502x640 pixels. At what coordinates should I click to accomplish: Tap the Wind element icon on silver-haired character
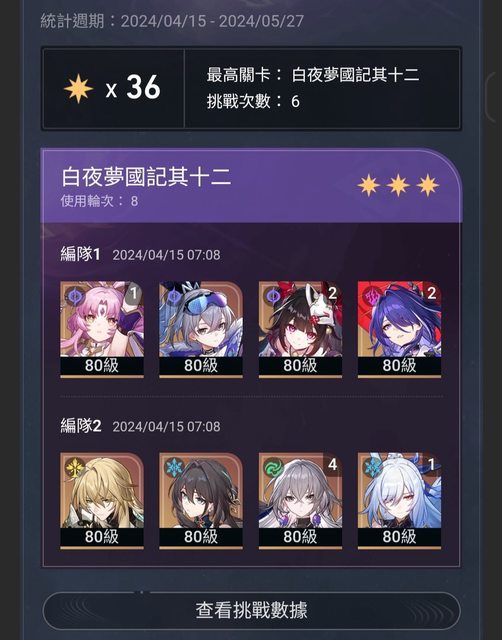(x=273, y=468)
